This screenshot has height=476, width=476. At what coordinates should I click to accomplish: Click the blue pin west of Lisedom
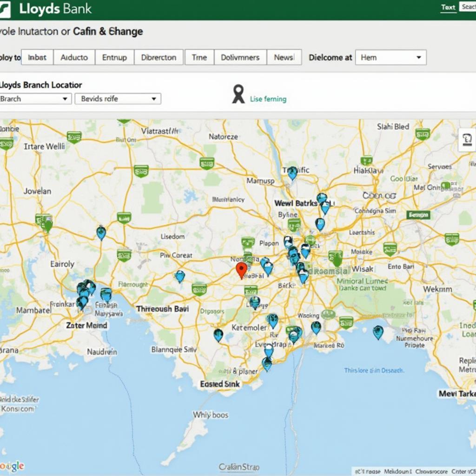tap(101, 233)
